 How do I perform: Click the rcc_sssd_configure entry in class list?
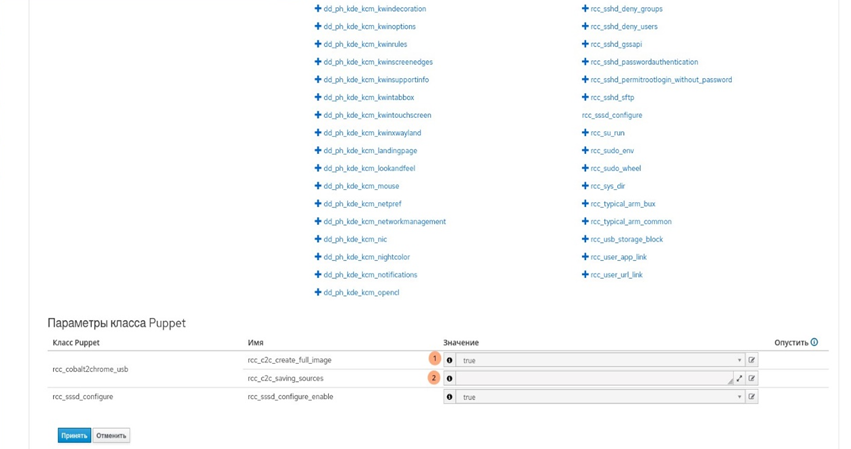pos(612,116)
